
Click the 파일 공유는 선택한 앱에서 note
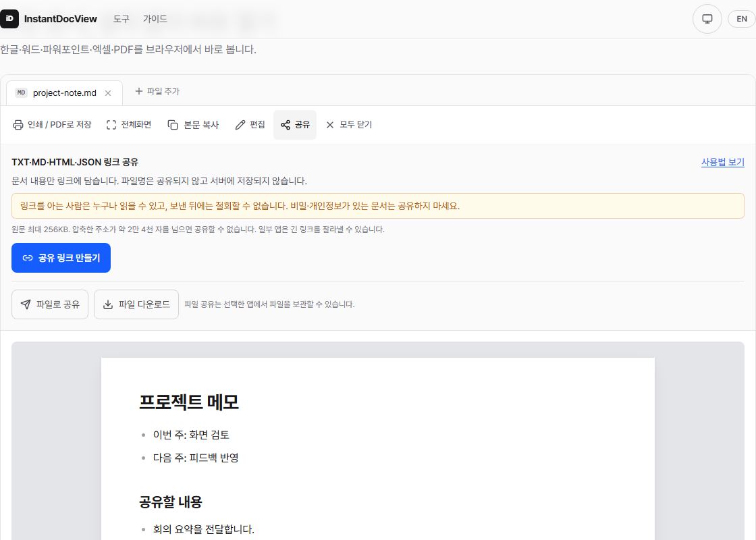(x=269, y=304)
